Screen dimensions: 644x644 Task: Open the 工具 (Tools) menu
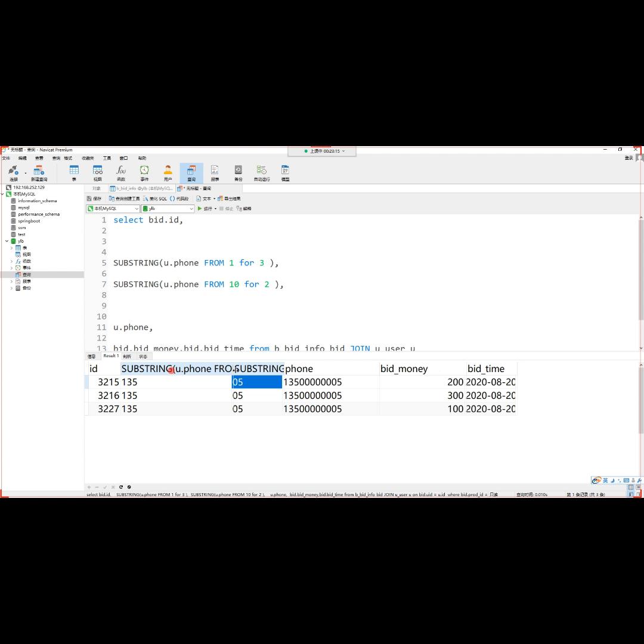[107, 159]
